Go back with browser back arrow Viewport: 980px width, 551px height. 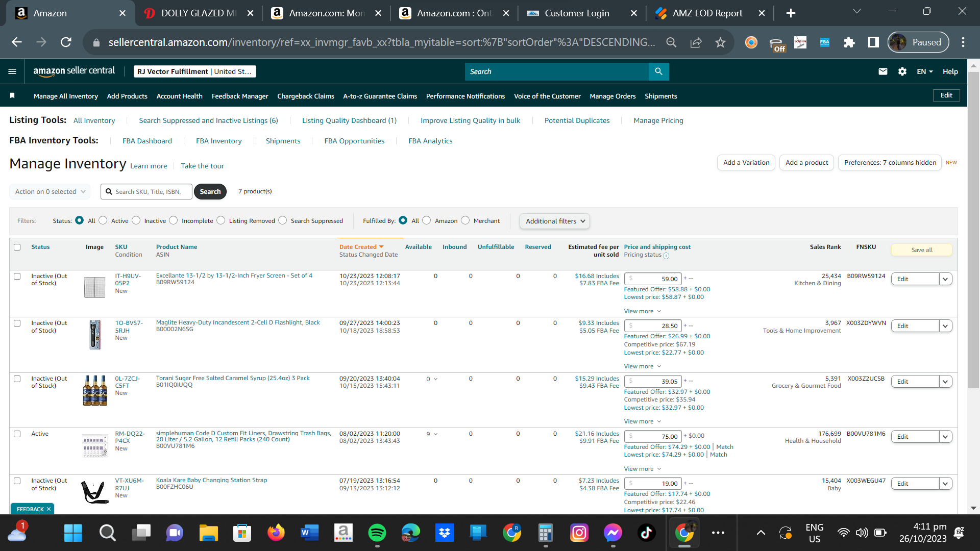click(x=17, y=42)
